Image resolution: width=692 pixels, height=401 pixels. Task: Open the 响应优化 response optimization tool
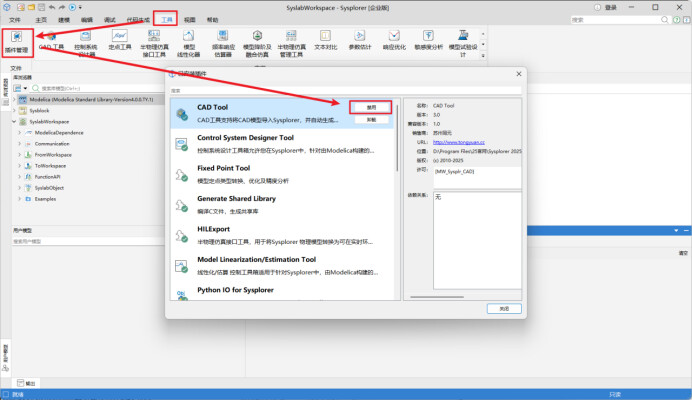pos(394,41)
